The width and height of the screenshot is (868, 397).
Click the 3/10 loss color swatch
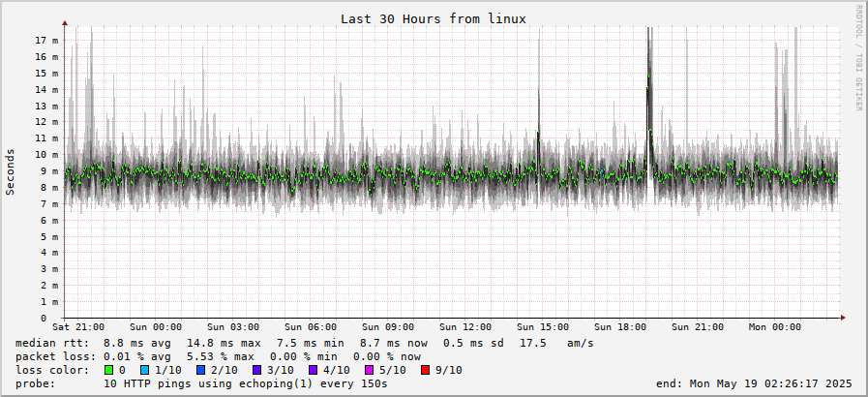click(256, 370)
